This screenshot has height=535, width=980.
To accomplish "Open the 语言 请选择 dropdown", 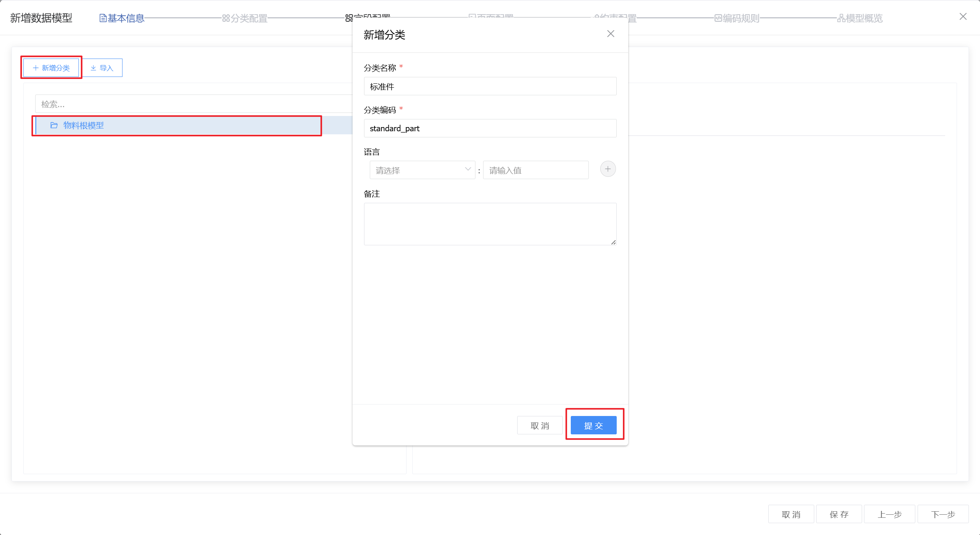I will [422, 170].
